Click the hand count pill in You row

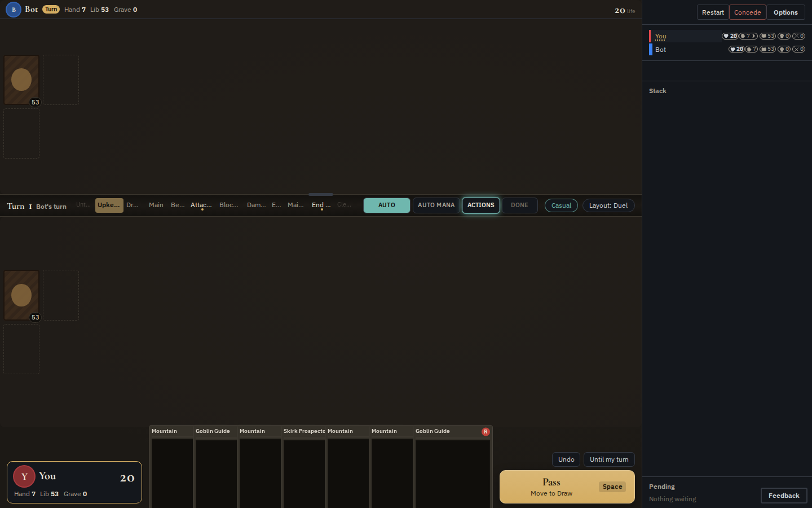[748, 36]
